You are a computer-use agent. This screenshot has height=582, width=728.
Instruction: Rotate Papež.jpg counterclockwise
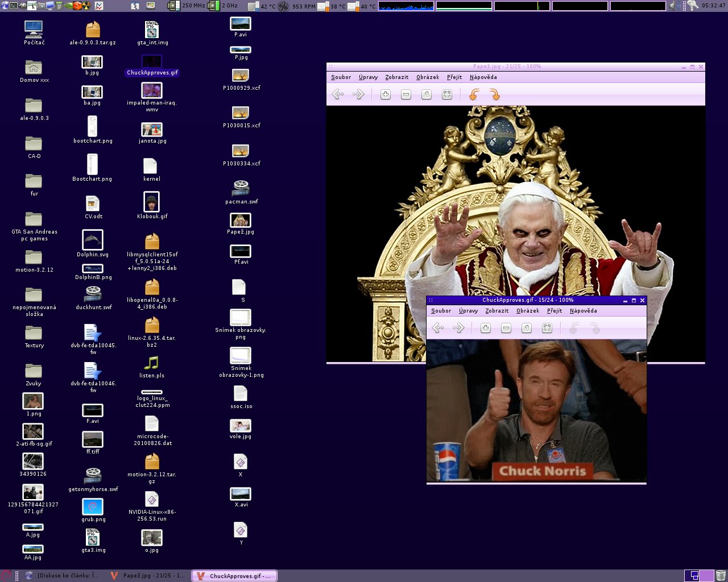474,94
